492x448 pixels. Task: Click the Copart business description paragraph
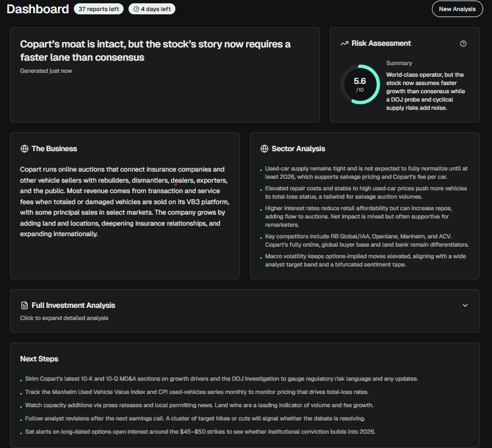click(125, 201)
